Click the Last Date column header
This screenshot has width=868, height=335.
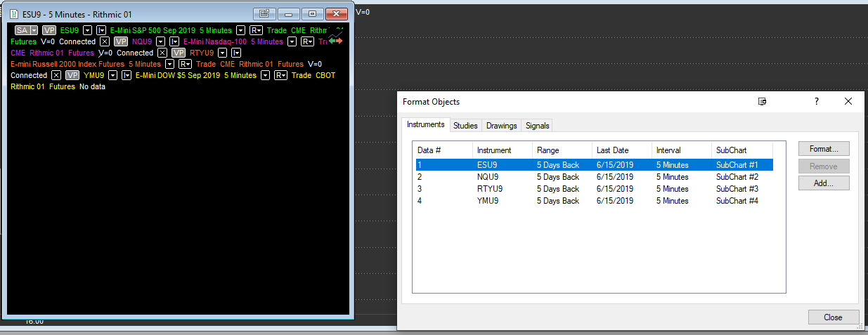(622, 150)
